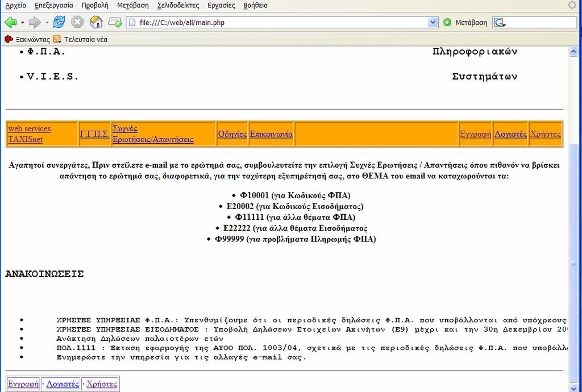Click the ΑΝΑΚΟΙΝΩΣΕΙΣ heading
The image size is (582, 392).
pos(44,274)
